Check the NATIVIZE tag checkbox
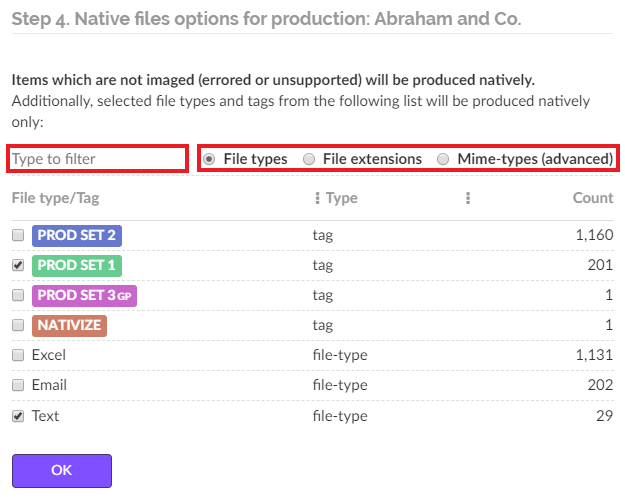 point(18,325)
